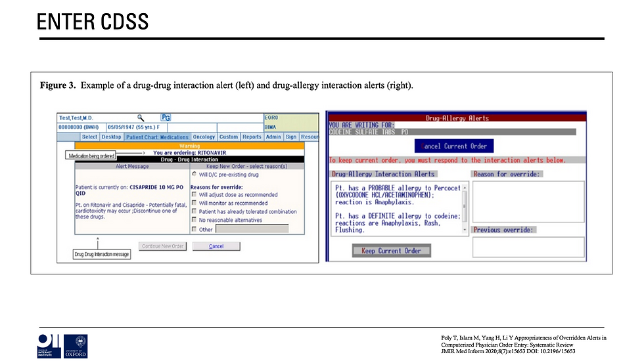The image size is (644, 363).
Task: Click CISAPRIDE 10 MG PO QID text
Action: point(129,190)
